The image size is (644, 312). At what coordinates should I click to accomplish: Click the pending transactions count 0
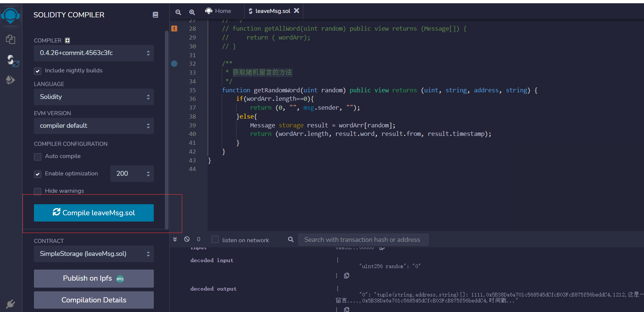tap(198, 239)
